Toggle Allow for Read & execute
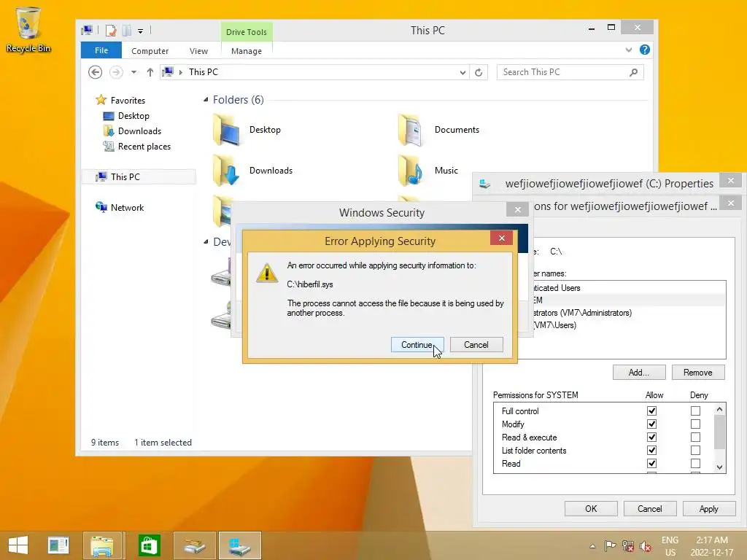Screen dimensions: 747x560 651,437
